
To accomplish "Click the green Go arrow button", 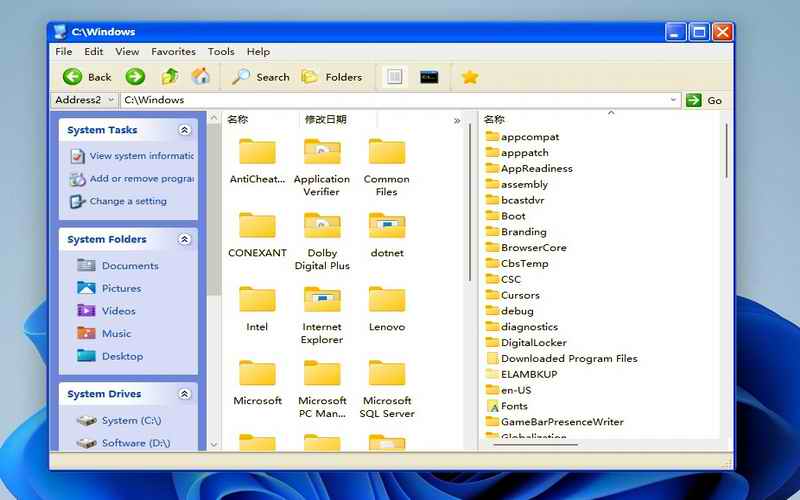I will click(693, 100).
